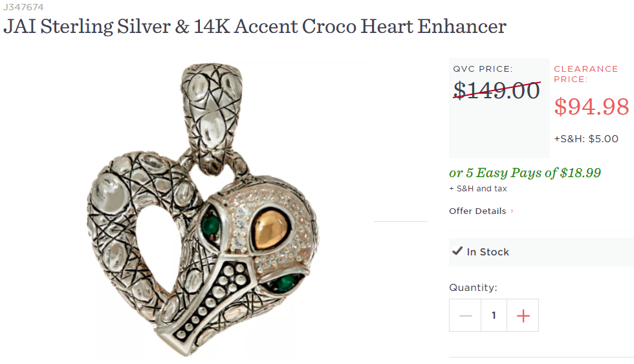This screenshot has height=364, width=634.
Task: Expand the Offer Details arrow
Action: click(x=512, y=211)
